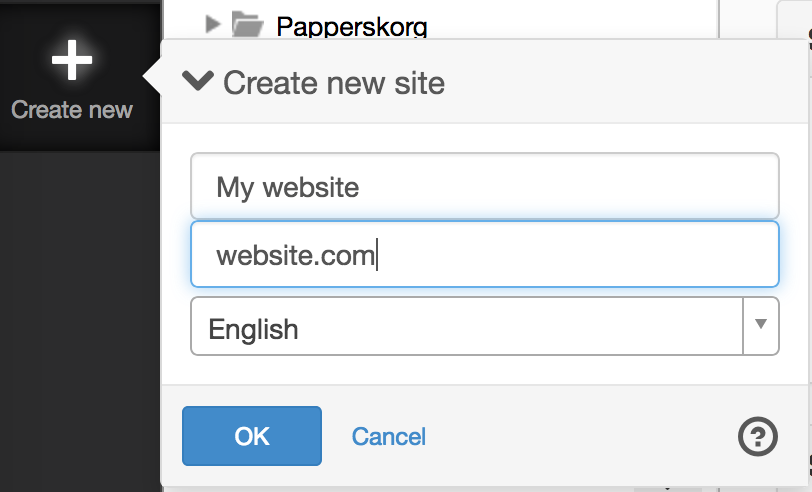Viewport: 812px width, 492px height.
Task: Click blank footer area between Cancel and help
Action: (x=580, y=437)
